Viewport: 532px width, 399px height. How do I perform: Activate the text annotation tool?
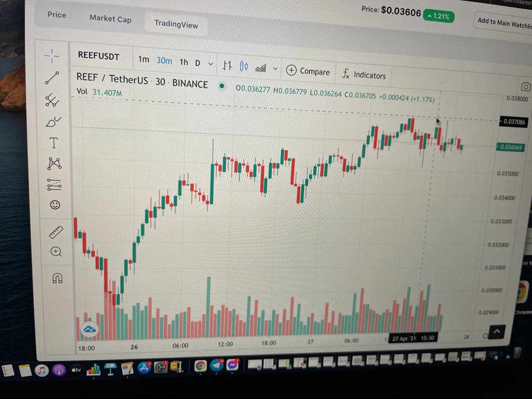click(54, 143)
